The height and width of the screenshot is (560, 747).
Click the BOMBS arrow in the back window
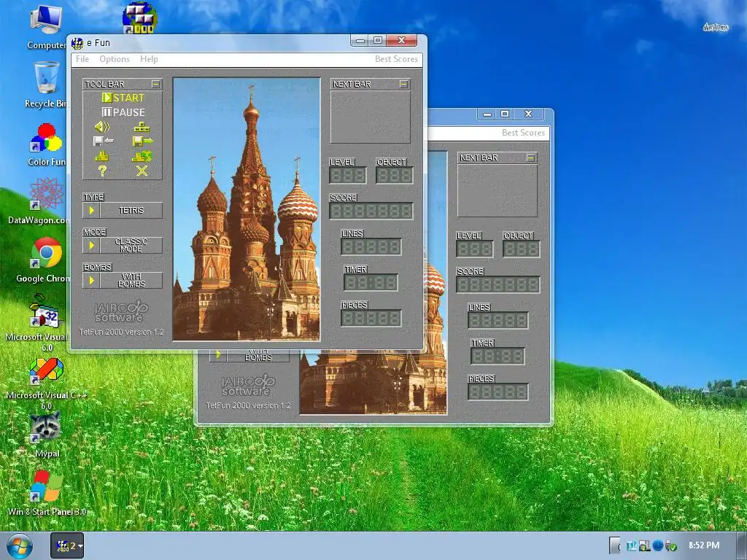coord(218,355)
